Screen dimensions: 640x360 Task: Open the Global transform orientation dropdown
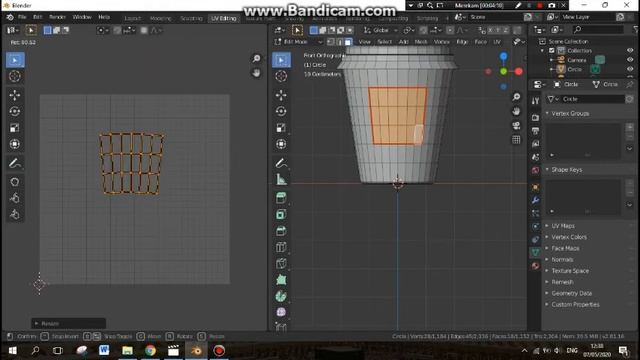(380, 30)
